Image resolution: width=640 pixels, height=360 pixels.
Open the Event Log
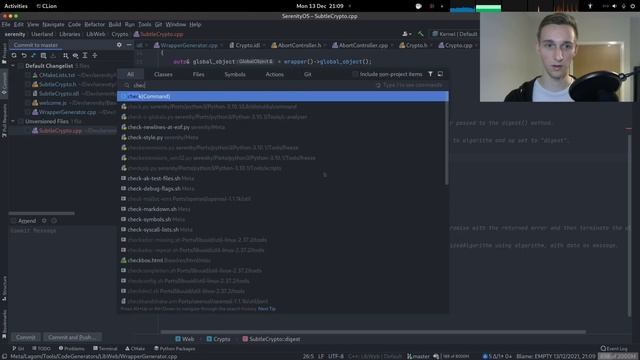coord(614,349)
